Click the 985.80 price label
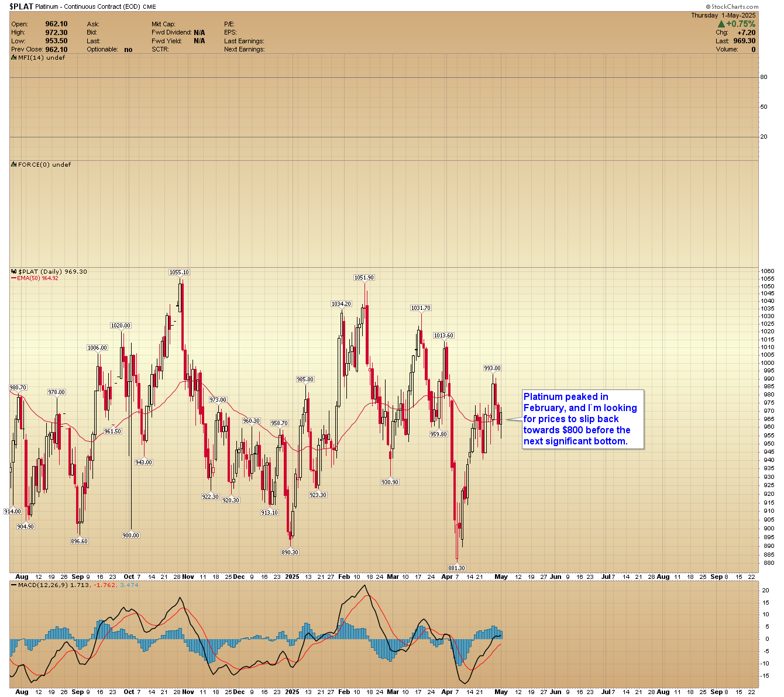Screen dimensions: 784x697 (305, 379)
